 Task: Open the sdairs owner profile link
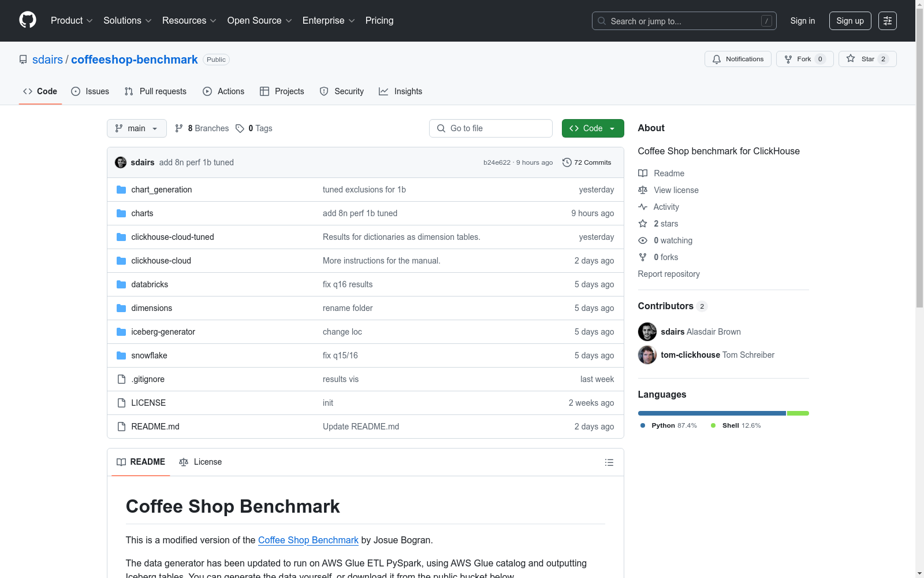47,60
